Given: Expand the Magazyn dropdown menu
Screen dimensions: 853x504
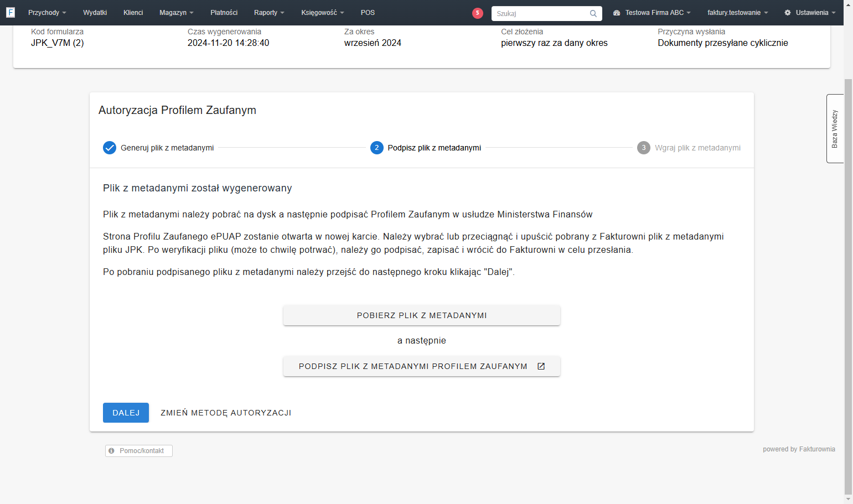Looking at the screenshot, I should tap(177, 13).
